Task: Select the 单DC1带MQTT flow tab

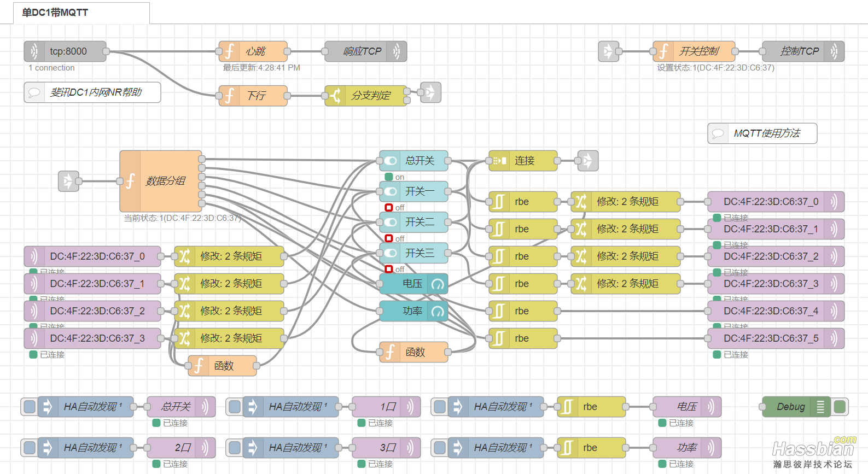Action: [x=81, y=13]
